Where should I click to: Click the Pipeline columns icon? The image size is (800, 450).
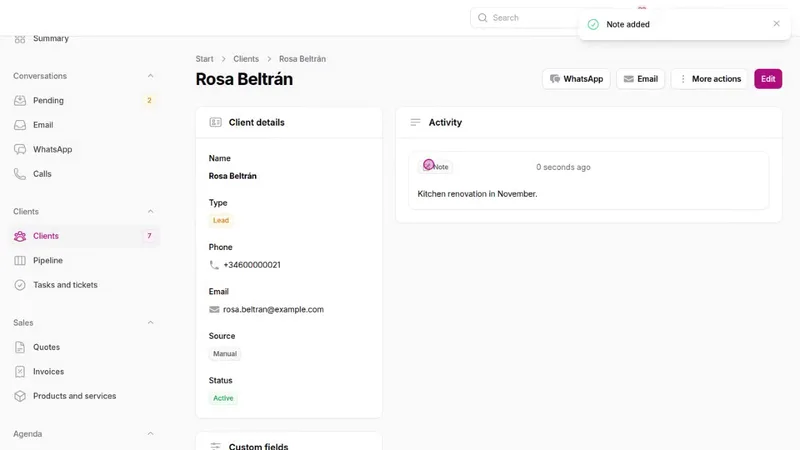tap(20, 261)
